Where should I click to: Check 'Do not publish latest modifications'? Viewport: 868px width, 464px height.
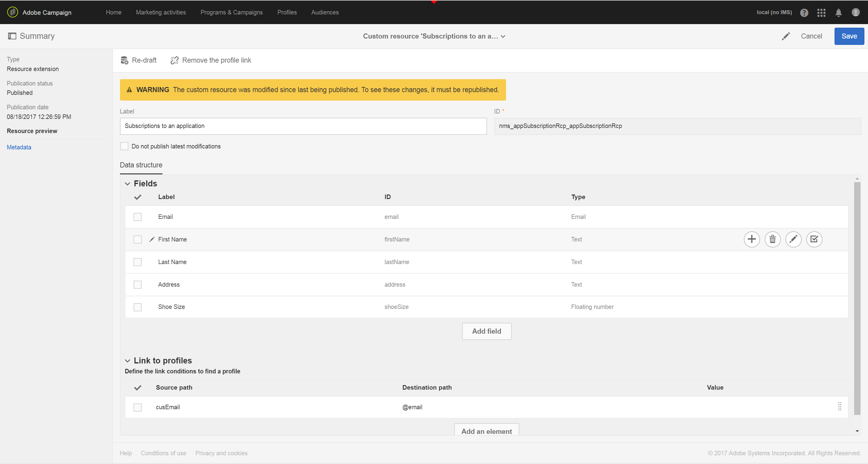coord(124,146)
